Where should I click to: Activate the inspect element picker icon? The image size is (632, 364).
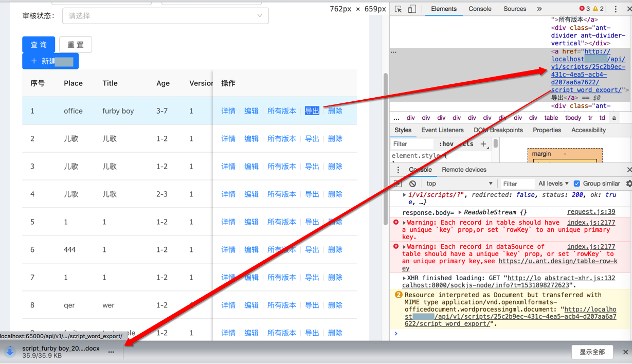(399, 9)
